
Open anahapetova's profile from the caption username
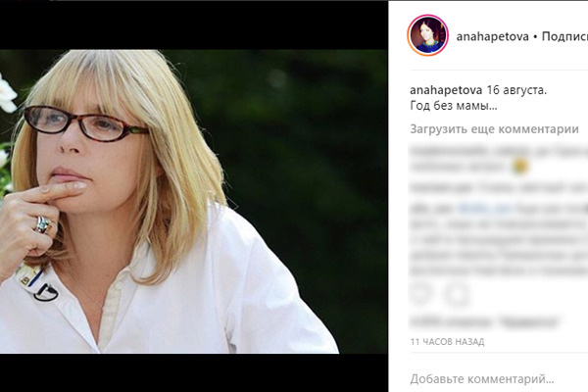click(446, 90)
